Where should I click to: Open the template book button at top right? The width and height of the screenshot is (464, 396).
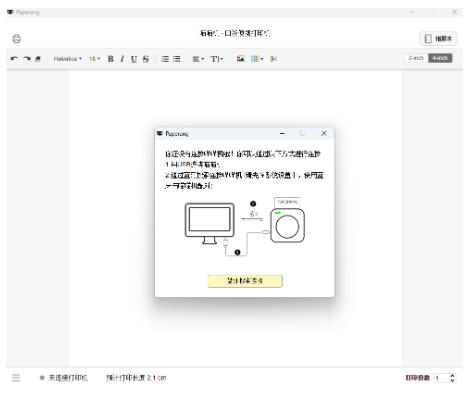pos(438,39)
